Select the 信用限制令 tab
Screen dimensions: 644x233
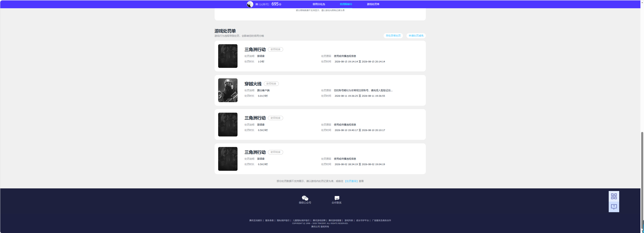pos(346,4)
